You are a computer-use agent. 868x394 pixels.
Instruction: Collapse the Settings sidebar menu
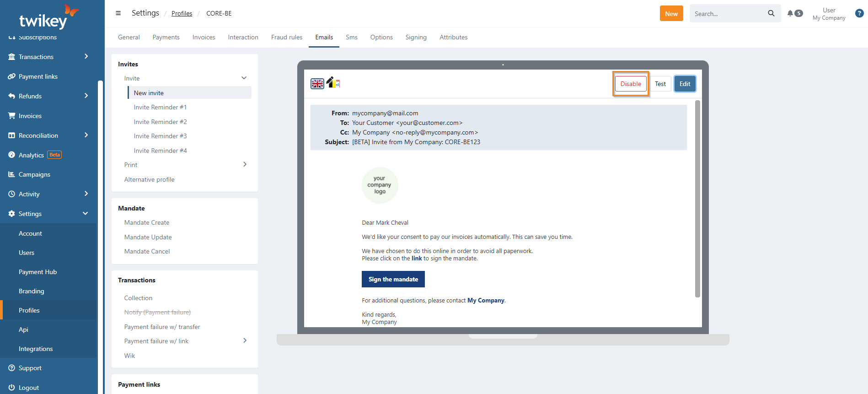coord(86,214)
